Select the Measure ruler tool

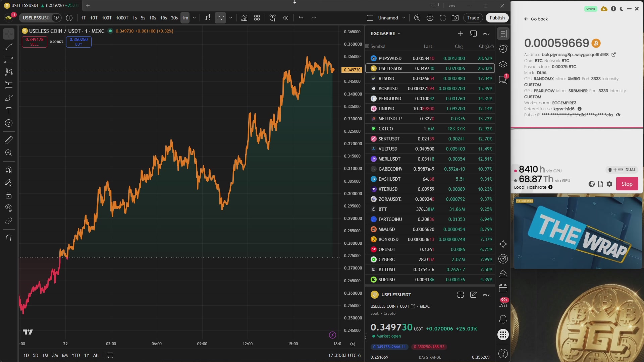pos(9,140)
